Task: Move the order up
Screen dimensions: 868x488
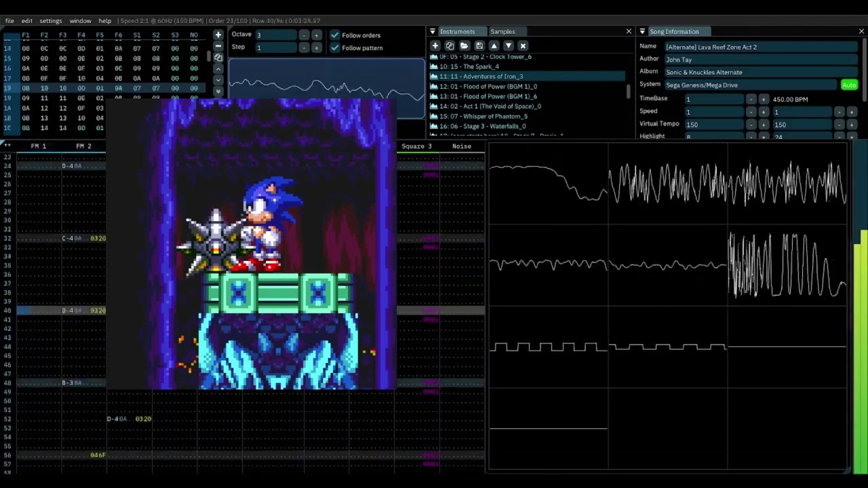Action: [218, 69]
